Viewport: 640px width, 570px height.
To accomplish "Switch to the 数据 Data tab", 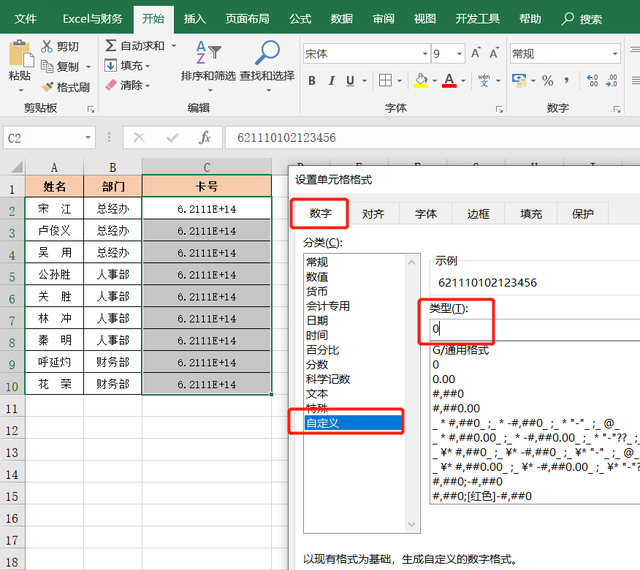I will [x=341, y=19].
